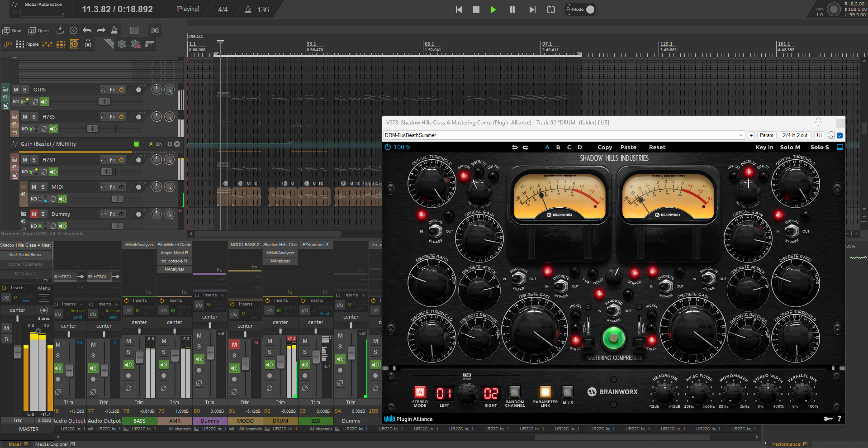Image resolution: width=868 pixels, height=448 pixels.
Task: Mute the GTRS track
Action: (x=16, y=90)
